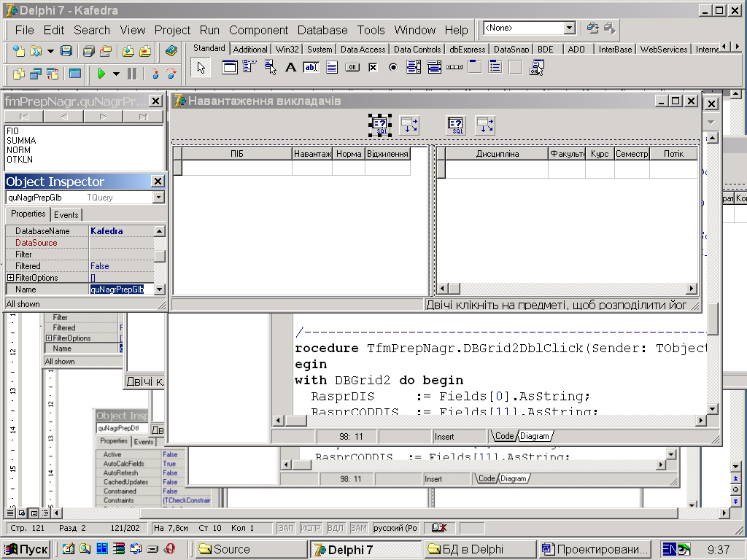Open the dropdown arrow beside Open icon

coord(50,51)
